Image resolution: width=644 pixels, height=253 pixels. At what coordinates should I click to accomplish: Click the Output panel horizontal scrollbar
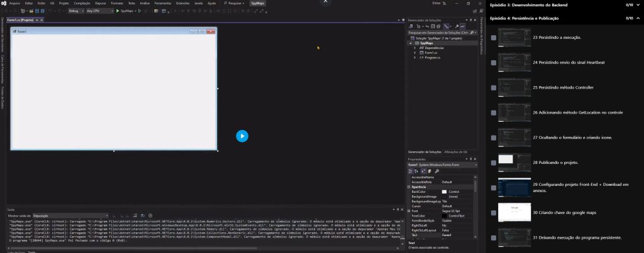[133, 248]
